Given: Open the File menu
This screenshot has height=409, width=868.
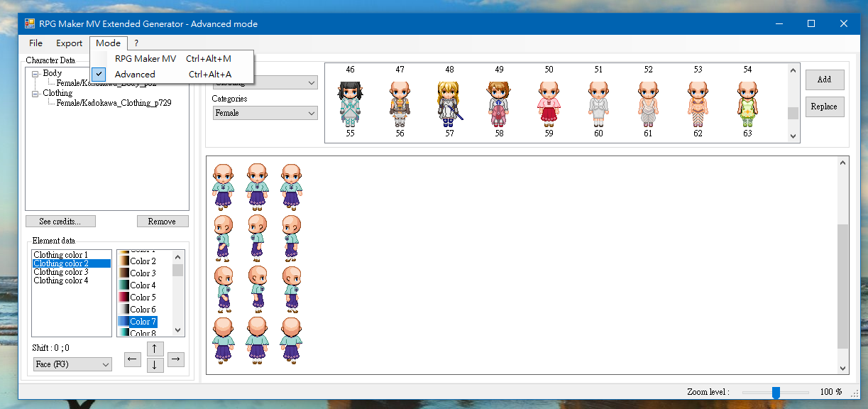Looking at the screenshot, I should click(35, 43).
